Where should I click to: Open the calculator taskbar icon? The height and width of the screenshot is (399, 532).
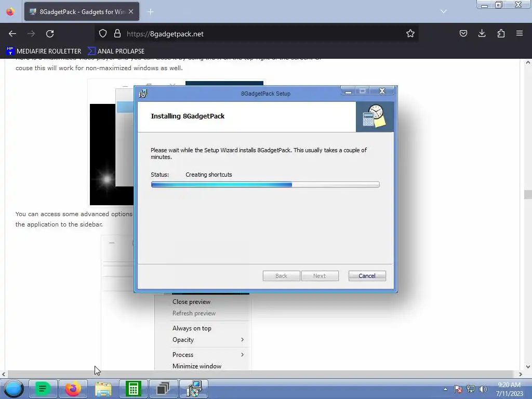(x=133, y=389)
